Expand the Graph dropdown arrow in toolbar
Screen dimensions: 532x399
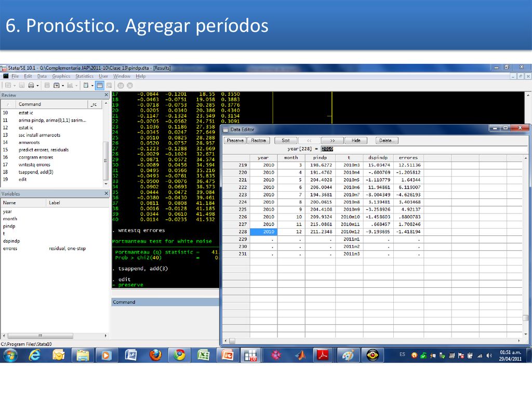pos(76,86)
